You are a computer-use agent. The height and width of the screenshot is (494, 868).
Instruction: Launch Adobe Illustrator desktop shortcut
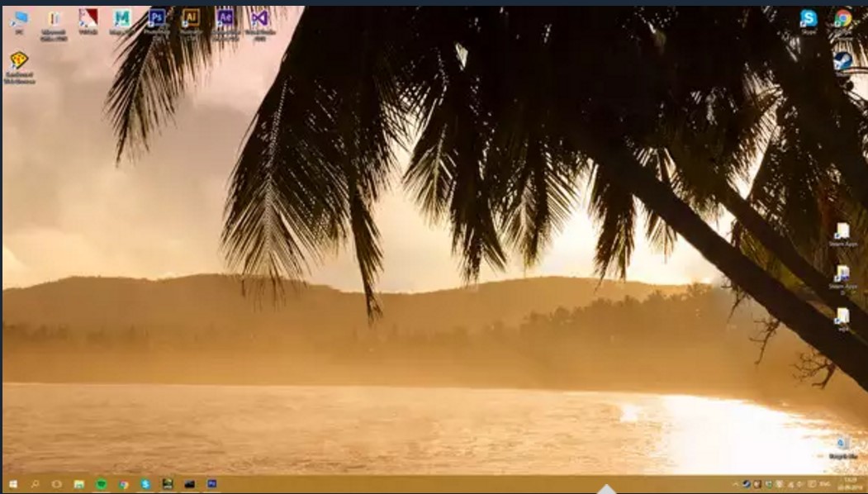[192, 18]
